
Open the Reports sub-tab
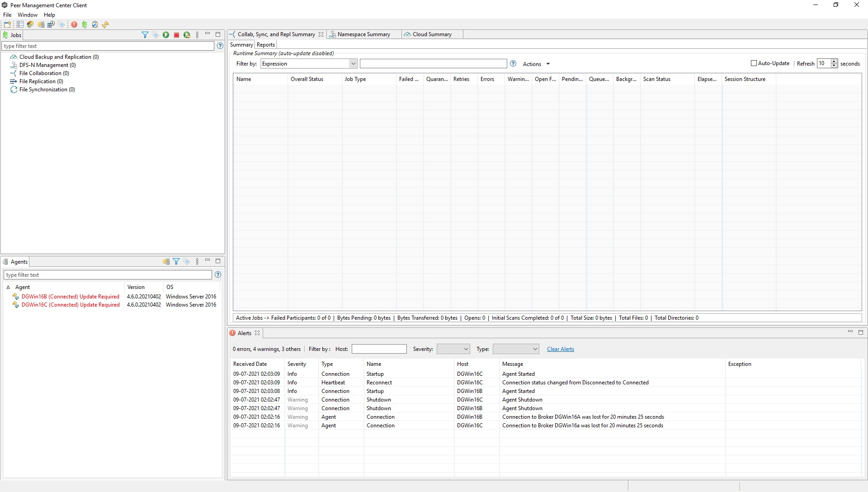tap(266, 45)
